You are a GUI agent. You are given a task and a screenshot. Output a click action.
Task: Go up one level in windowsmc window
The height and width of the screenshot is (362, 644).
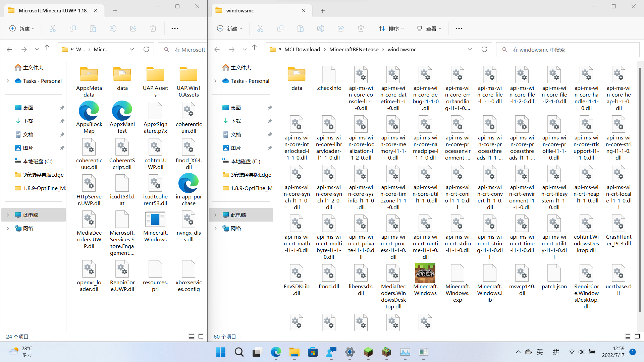pyautogui.click(x=255, y=48)
